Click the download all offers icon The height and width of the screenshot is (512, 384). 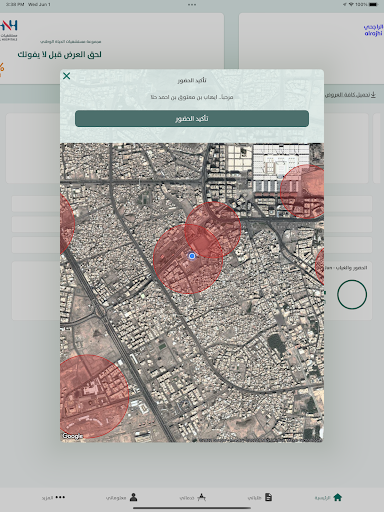[373, 95]
